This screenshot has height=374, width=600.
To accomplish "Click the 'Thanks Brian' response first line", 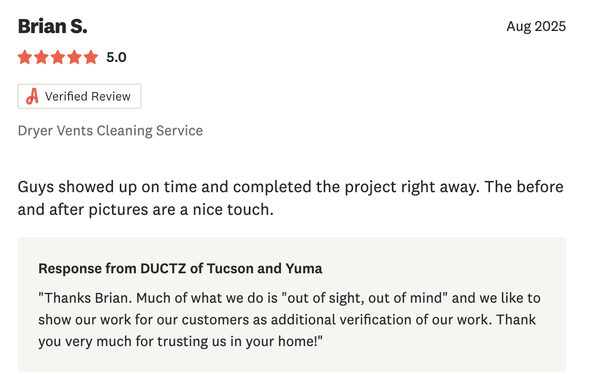I will [289, 298].
